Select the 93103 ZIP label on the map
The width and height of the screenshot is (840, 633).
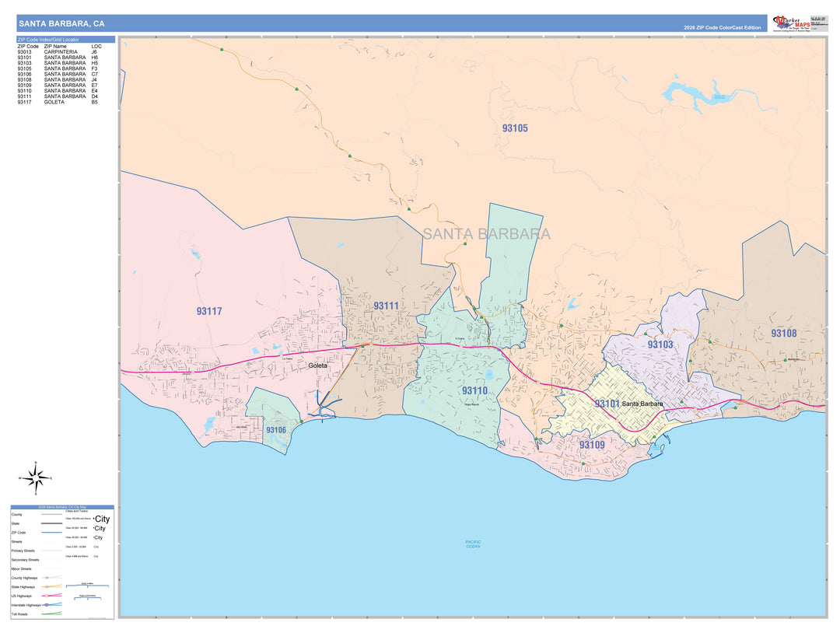point(660,344)
